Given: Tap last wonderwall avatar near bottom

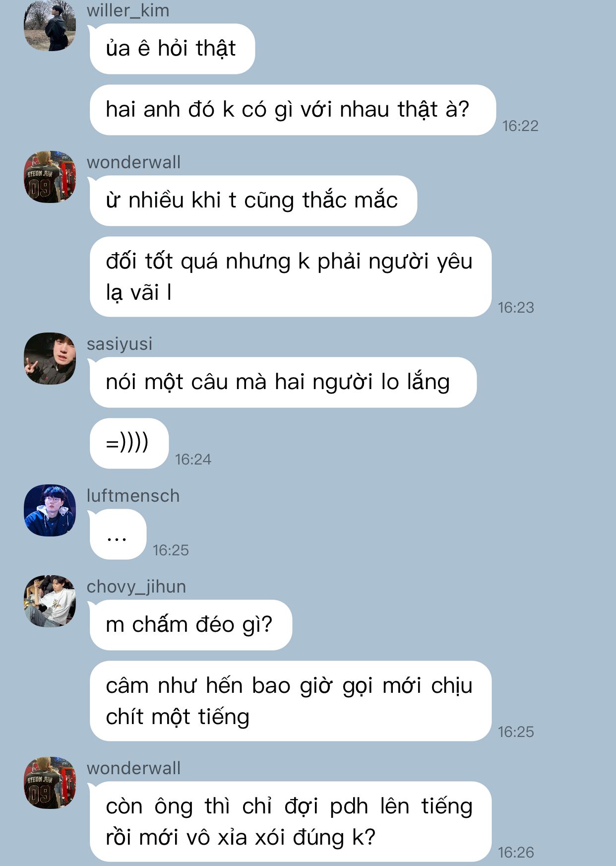Looking at the screenshot, I should click(x=50, y=783).
